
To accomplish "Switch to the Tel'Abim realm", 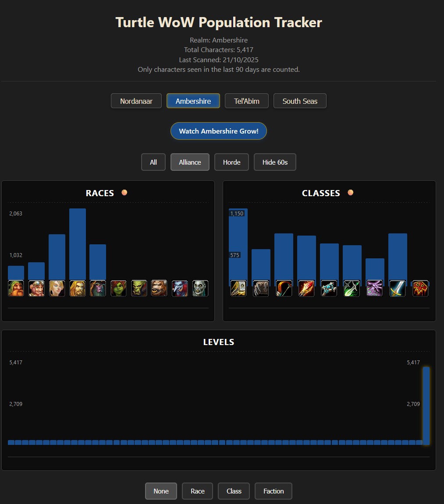I will tap(246, 101).
